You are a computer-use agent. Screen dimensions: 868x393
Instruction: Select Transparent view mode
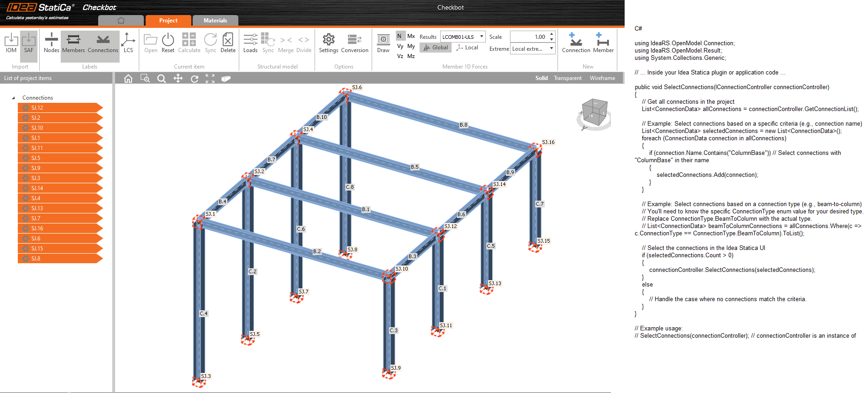click(x=568, y=78)
